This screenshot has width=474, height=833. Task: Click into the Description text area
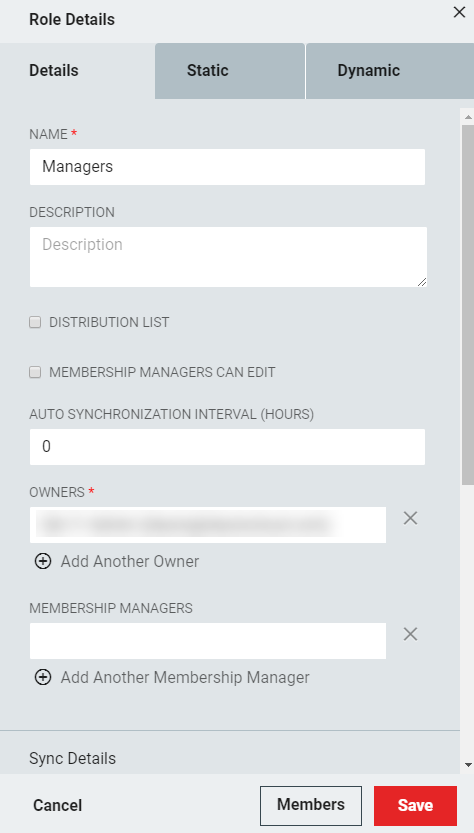pyautogui.click(x=228, y=257)
